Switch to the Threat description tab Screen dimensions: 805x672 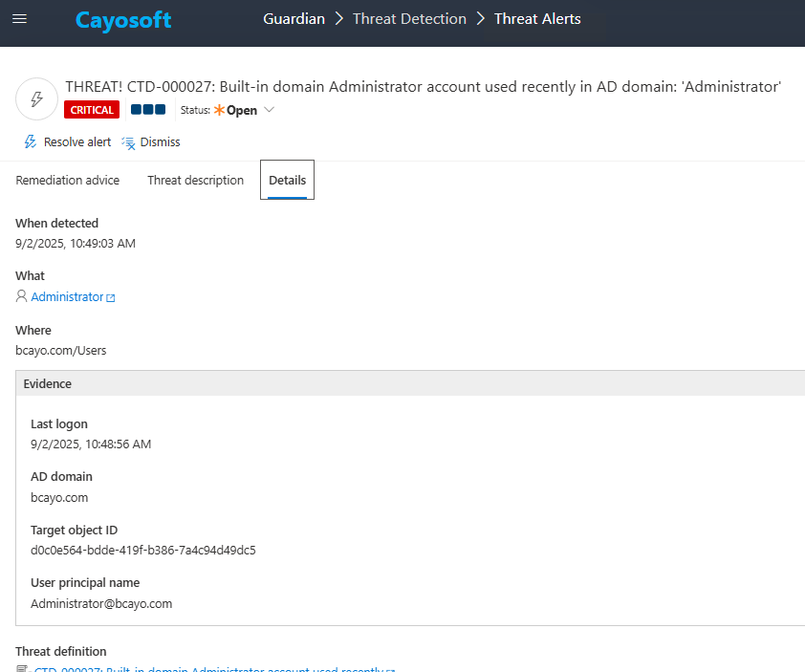click(195, 181)
